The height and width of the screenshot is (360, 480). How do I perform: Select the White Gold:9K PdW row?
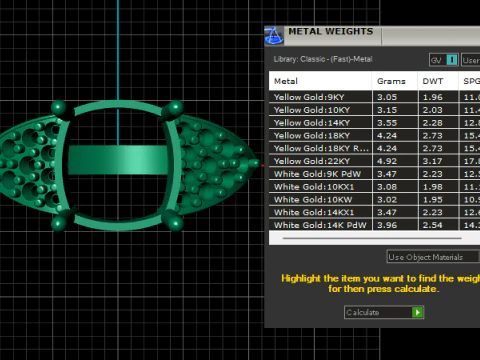click(x=374, y=174)
